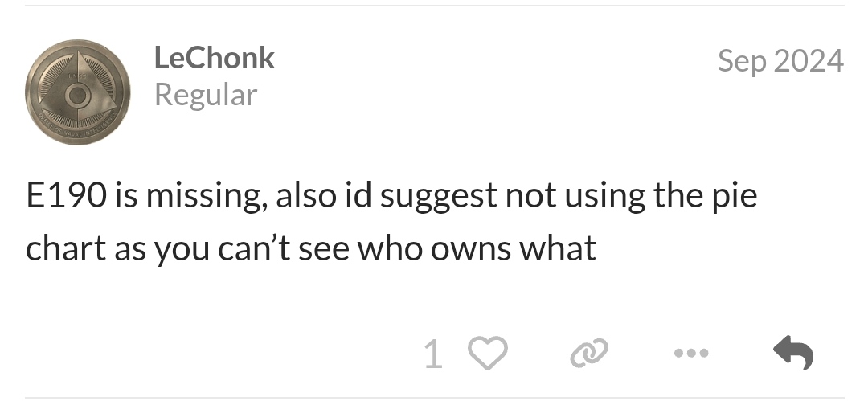Share this post using the link icon
Image resolution: width=868 pixels, height=401 pixels.
tap(589, 353)
